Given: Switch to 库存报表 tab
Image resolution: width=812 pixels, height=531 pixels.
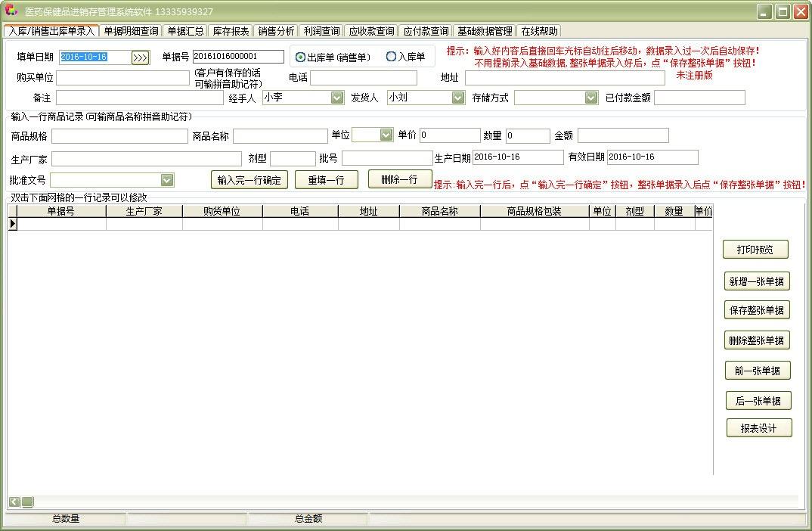Looking at the screenshot, I should pos(231,31).
